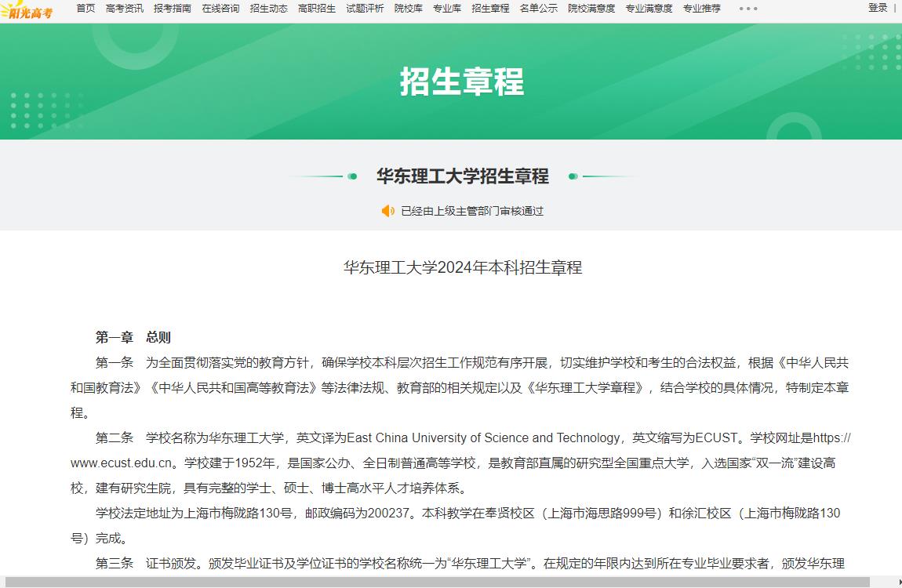
Task: Open the 院校满意度 menu item
Action: [591, 9]
